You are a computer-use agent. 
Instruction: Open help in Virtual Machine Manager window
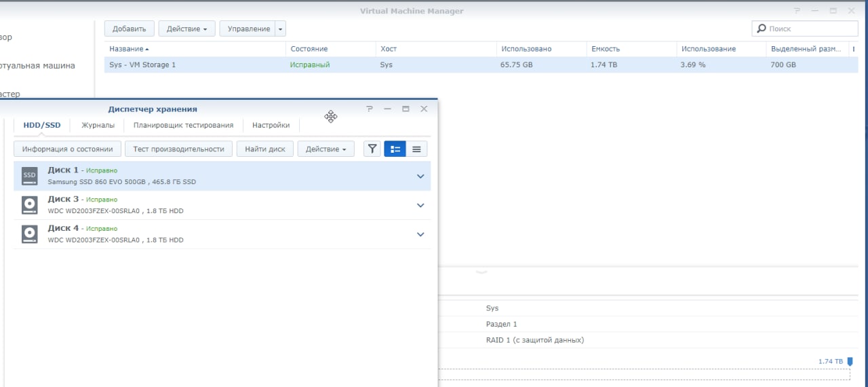797,11
